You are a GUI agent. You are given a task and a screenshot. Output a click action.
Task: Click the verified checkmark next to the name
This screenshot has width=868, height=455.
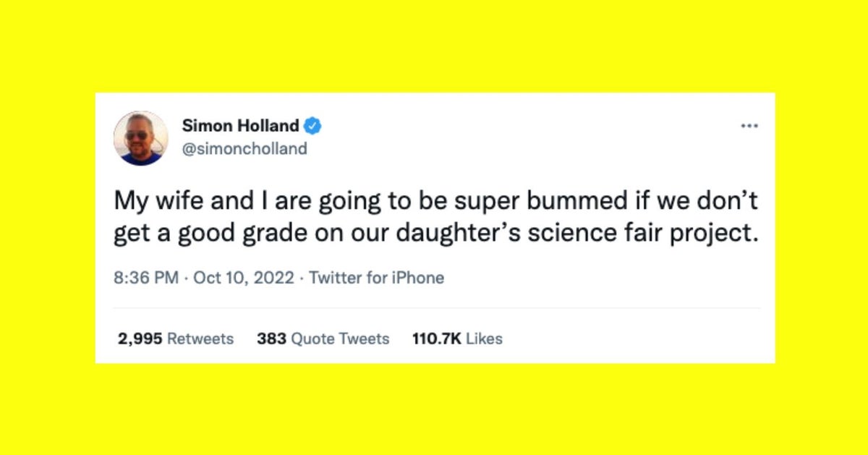pyautogui.click(x=311, y=124)
